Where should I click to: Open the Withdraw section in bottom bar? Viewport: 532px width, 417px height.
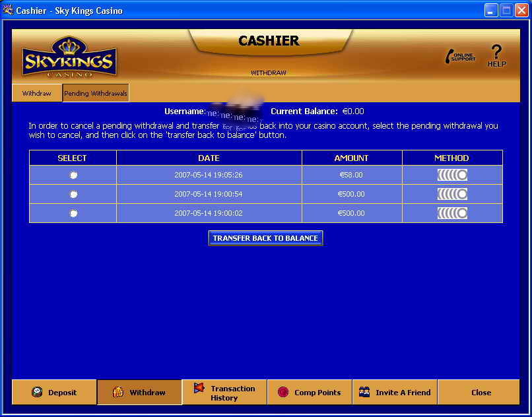click(139, 392)
